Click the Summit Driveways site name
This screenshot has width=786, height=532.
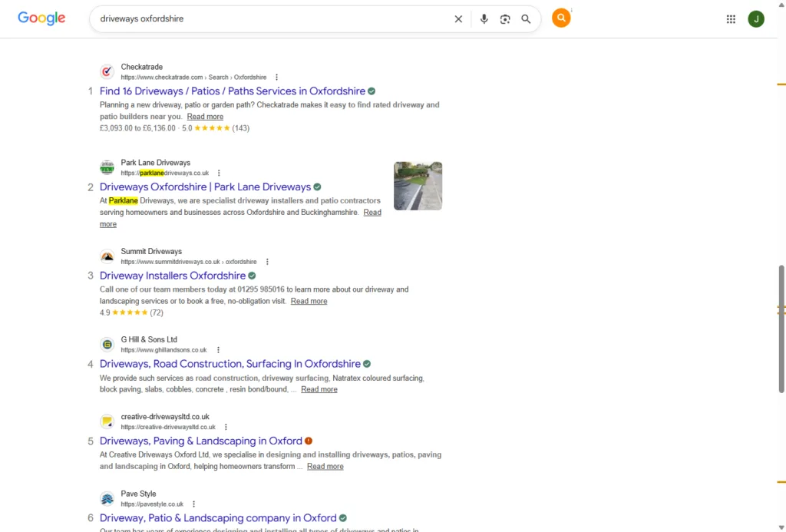(151, 252)
